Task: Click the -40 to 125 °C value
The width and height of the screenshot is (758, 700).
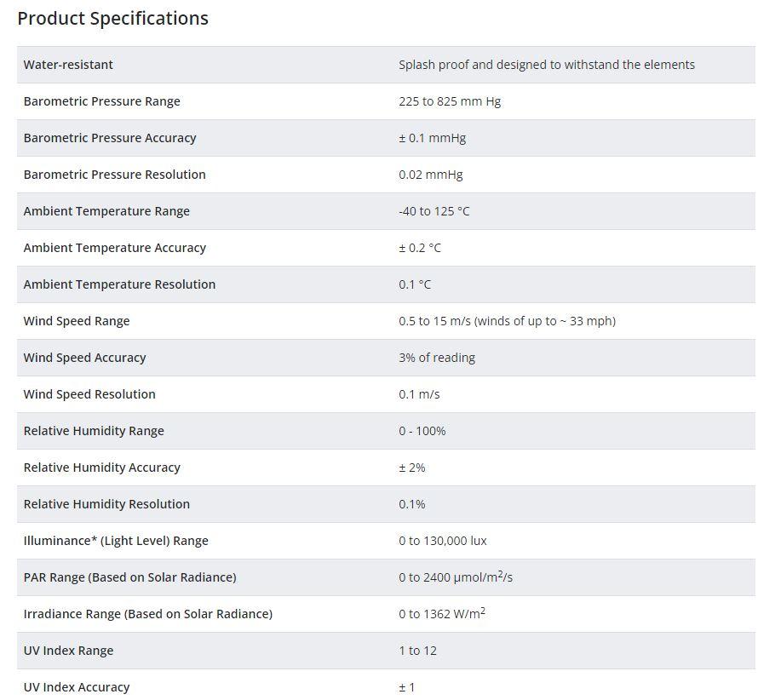Action: coord(434,211)
